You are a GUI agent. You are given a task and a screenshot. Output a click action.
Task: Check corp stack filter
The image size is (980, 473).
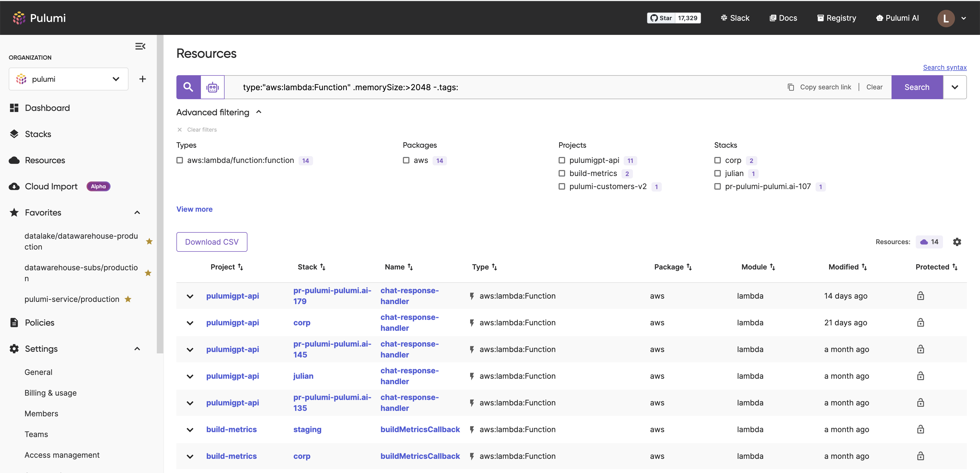pos(718,160)
